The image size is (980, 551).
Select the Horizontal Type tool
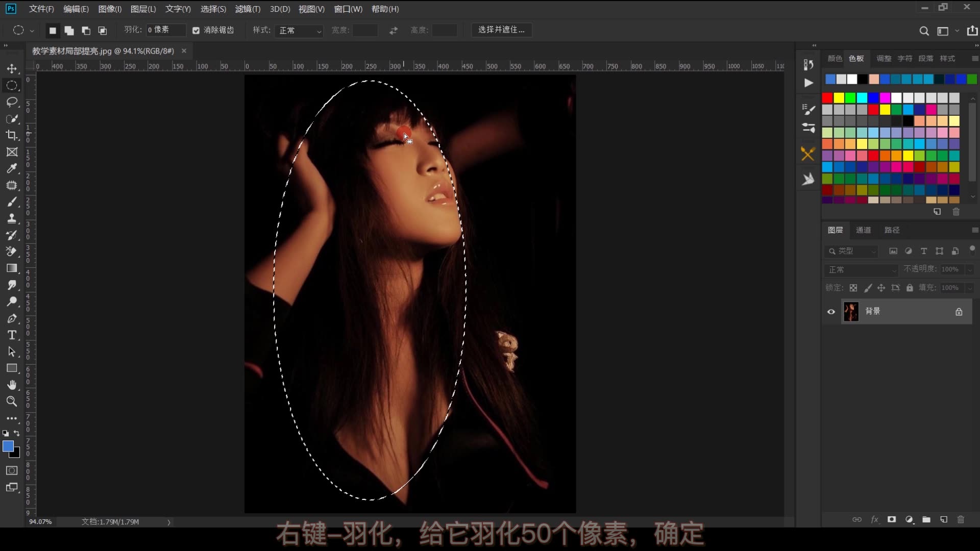(11, 335)
